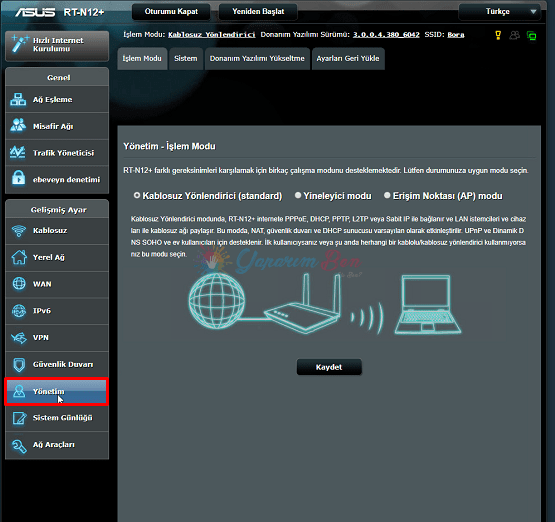The height and width of the screenshot is (522, 555).
Task: Click the WAN globe icon
Action: [x=19, y=284]
